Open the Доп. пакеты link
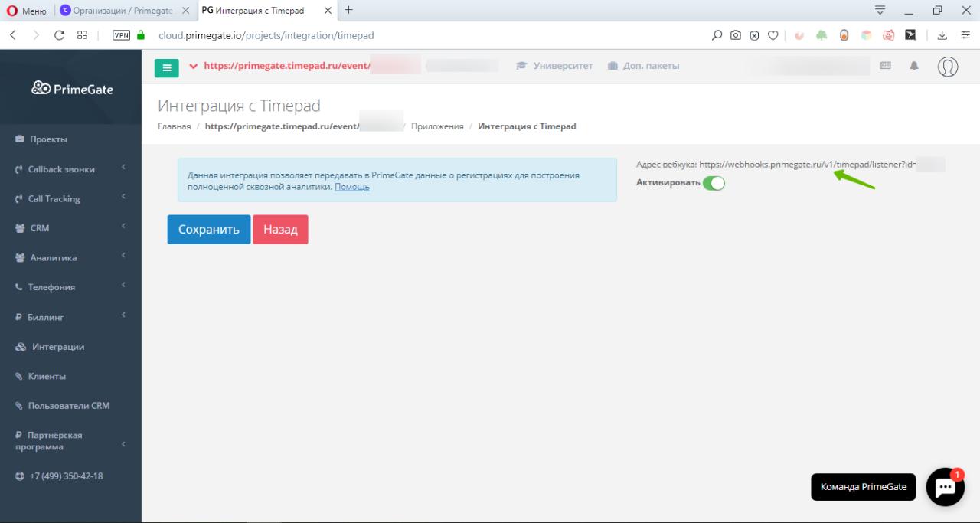 643,66
